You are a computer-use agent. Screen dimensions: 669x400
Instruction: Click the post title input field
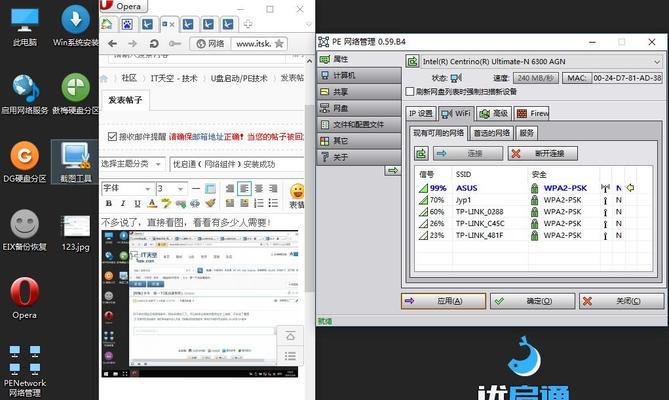pyautogui.click(x=237, y=164)
